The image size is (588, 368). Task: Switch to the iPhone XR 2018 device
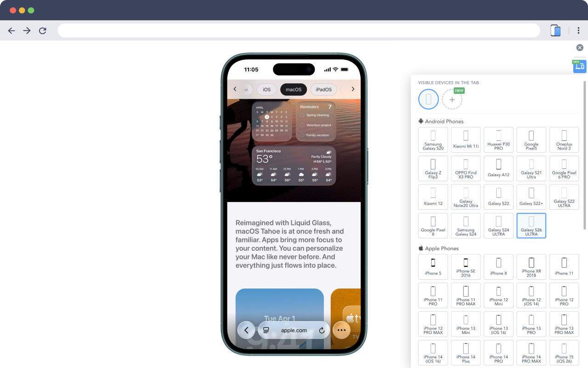(x=531, y=267)
